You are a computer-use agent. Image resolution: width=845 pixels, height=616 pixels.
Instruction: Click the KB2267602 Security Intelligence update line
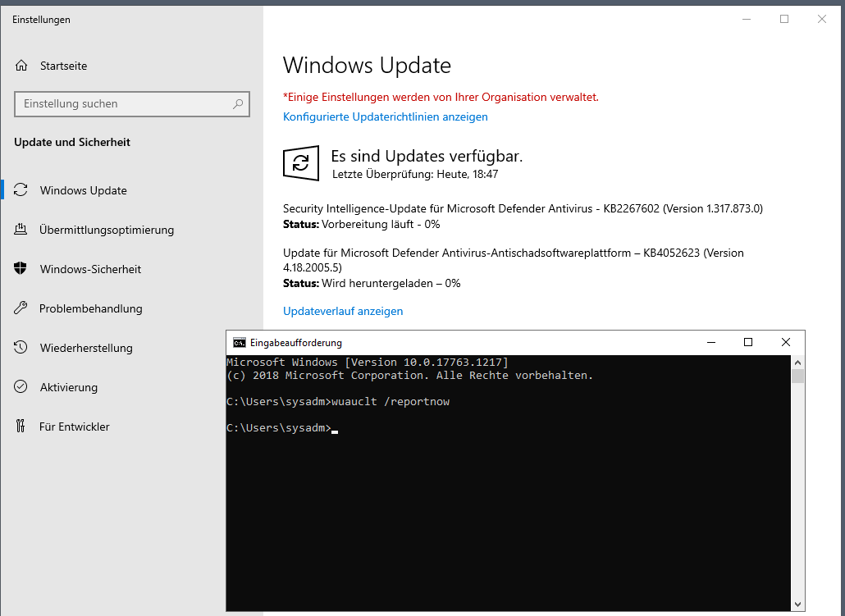[523, 208]
